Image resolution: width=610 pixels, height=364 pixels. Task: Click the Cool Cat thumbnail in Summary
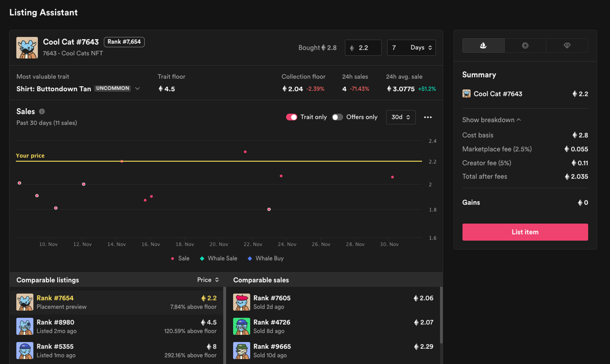[466, 94]
